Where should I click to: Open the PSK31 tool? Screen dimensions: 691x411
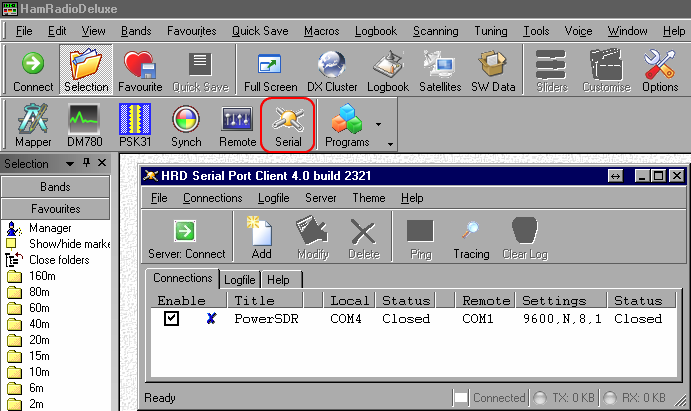134,126
